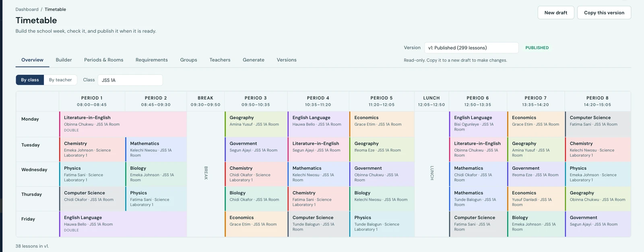This screenshot has height=252, width=644.
Task: Open Monday Period 3 Geography lesson
Action: pos(256,124)
